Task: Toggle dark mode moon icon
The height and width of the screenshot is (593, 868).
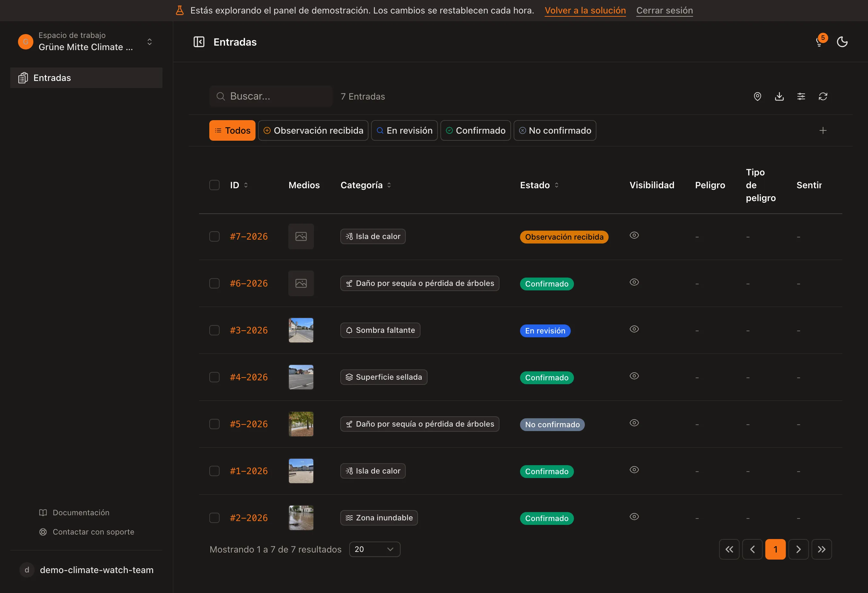Action: 842,42
